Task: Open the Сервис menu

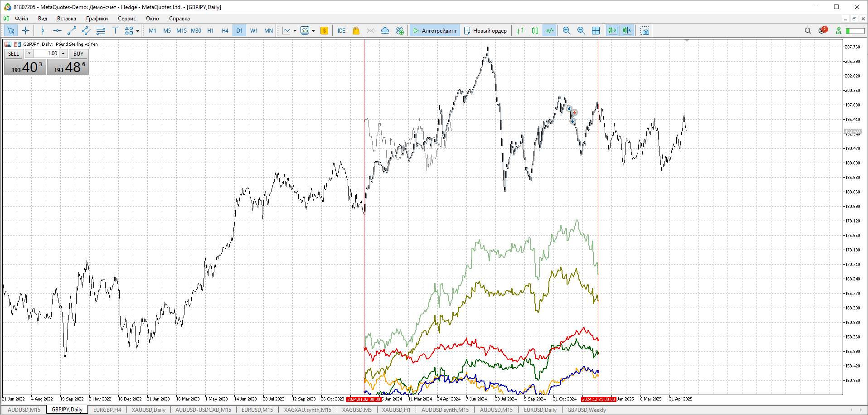Action: coord(127,19)
